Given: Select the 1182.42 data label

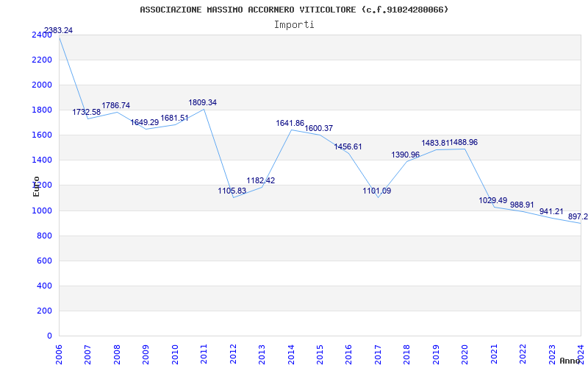Looking at the screenshot, I should pos(261,180).
